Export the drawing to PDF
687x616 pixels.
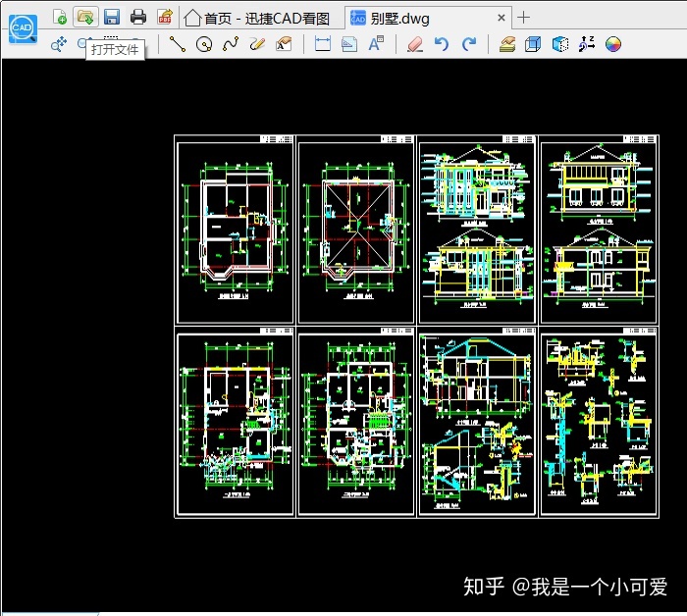[165, 17]
